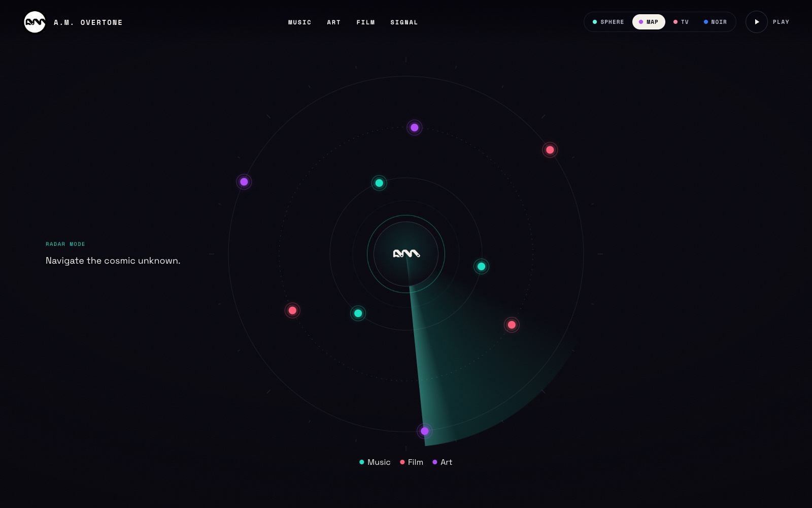Screen dimensions: 812x508
Task: Select the pink film node at lower right
Action: pyautogui.click(x=512, y=325)
